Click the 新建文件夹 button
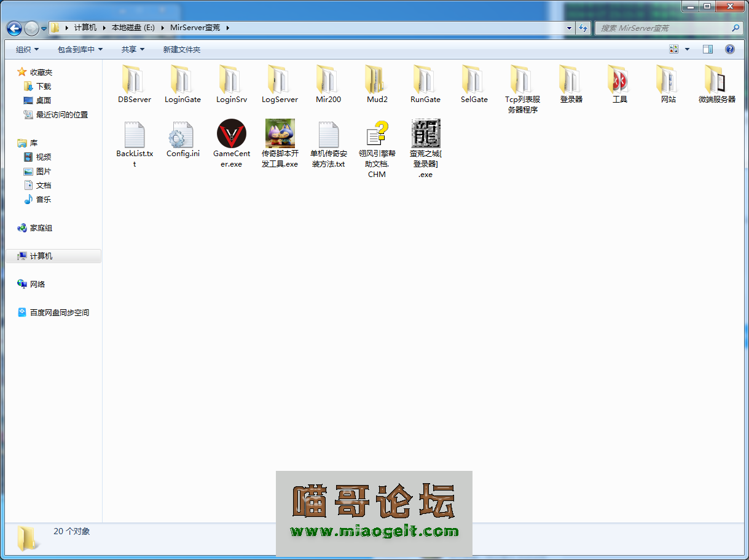Viewport: 749px width, 560px height. click(x=182, y=49)
